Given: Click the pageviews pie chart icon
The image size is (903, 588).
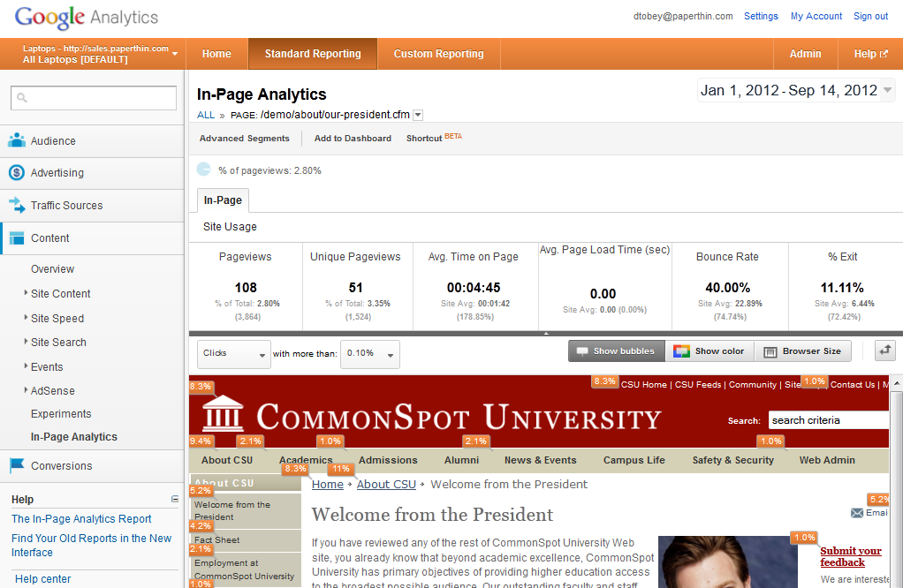Looking at the screenshot, I should (204, 170).
